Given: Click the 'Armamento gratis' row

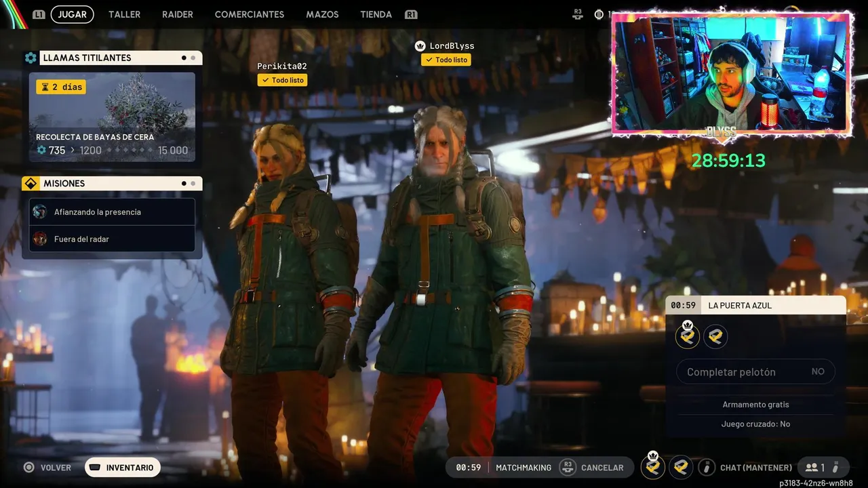Looking at the screenshot, I should click(x=755, y=405).
